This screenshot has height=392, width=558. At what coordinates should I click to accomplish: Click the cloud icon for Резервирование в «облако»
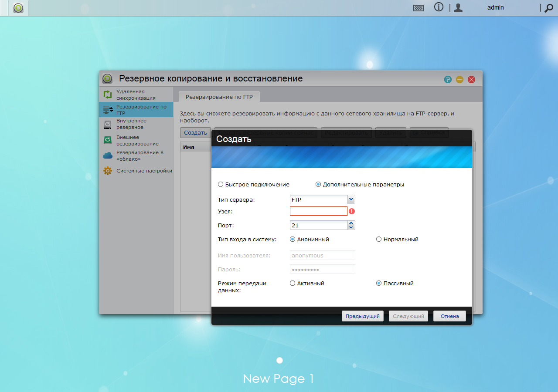pos(108,155)
